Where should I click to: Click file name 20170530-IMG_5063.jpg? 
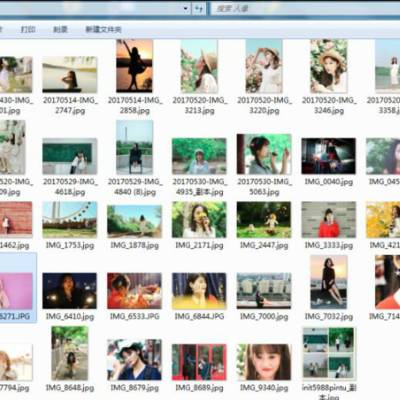click(x=264, y=187)
